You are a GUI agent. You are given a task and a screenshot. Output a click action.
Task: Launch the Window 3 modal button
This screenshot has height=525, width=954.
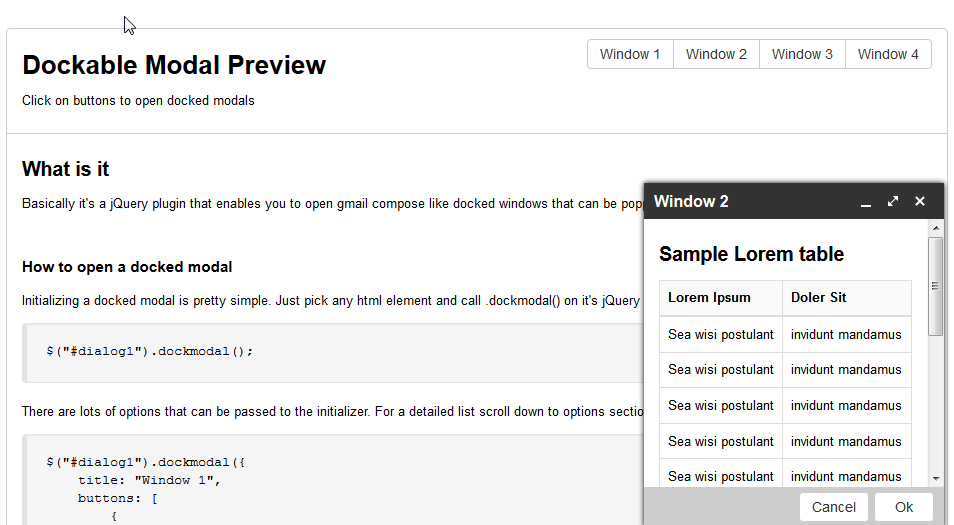pos(802,54)
